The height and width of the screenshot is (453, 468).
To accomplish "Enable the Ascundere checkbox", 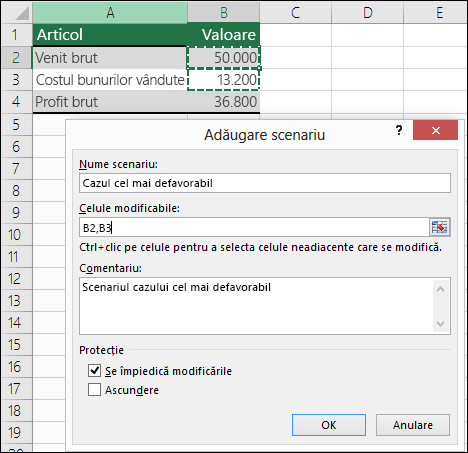I will tap(94, 389).
